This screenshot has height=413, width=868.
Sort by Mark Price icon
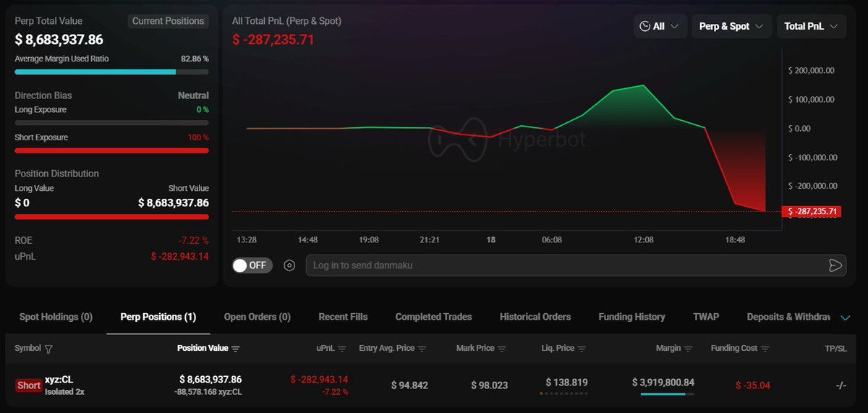coord(501,349)
